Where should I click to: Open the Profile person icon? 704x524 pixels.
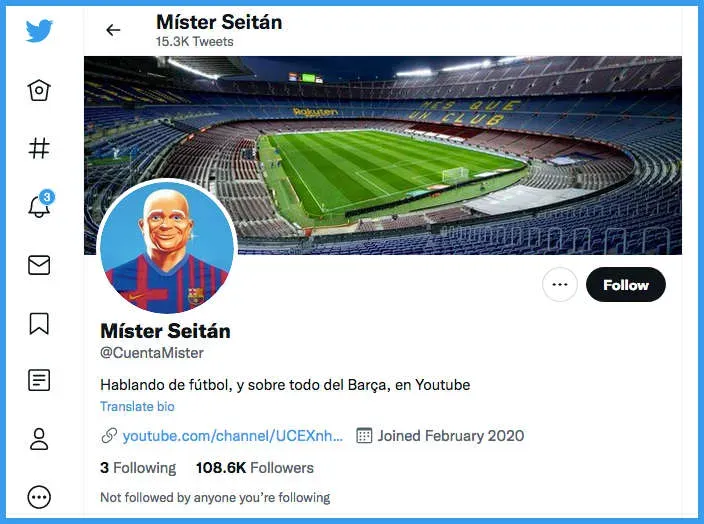pos(39,438)
